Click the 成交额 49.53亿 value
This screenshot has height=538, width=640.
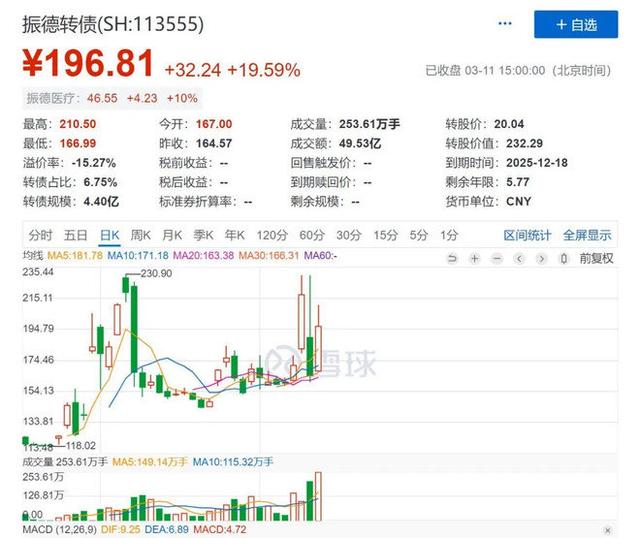pyautogui.click(x=360, y=144)
